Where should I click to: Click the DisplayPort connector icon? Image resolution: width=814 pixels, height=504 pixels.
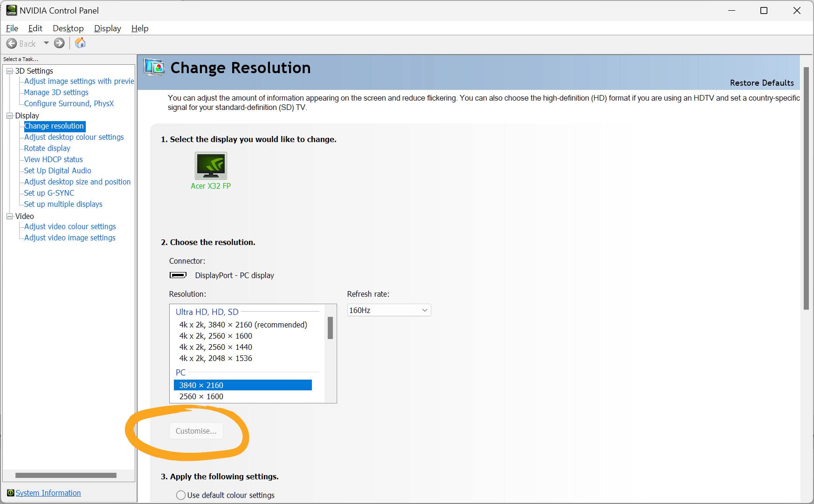[178, 275]
